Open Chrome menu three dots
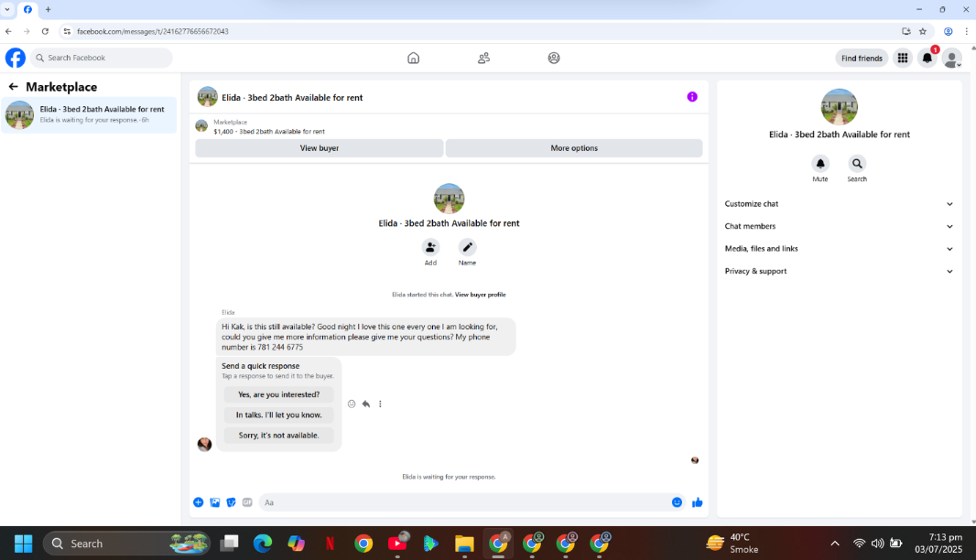976x560 pixels. tap(967, 31)
